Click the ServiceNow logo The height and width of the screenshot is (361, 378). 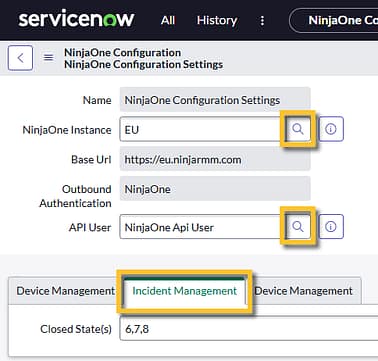[76, 20]
